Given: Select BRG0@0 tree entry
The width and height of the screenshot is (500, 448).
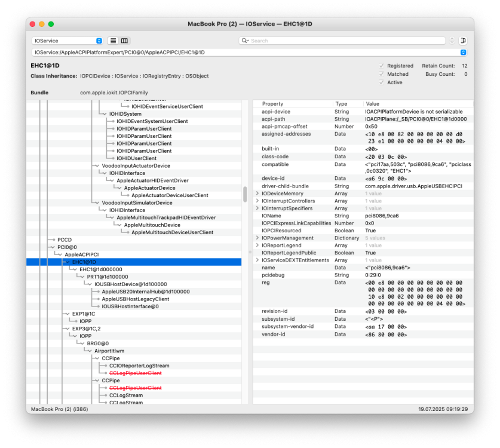Looking at the screenshot, I should point(97,343).
